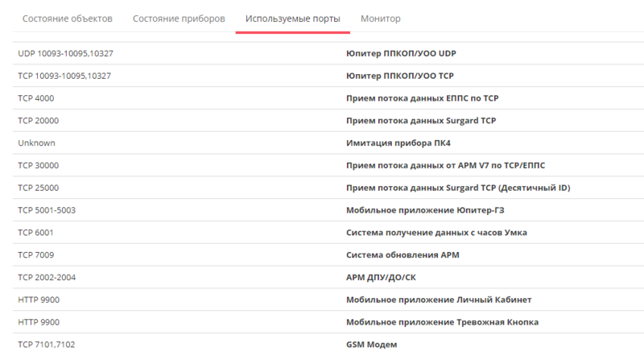
Task: Click Система обновления АРМ row
Action: [x=328, y=255]
